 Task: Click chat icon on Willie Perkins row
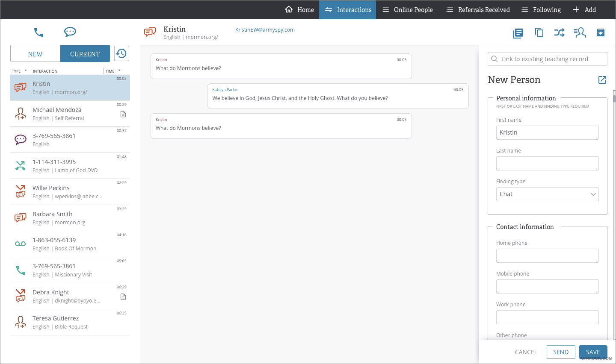point(21,191)
